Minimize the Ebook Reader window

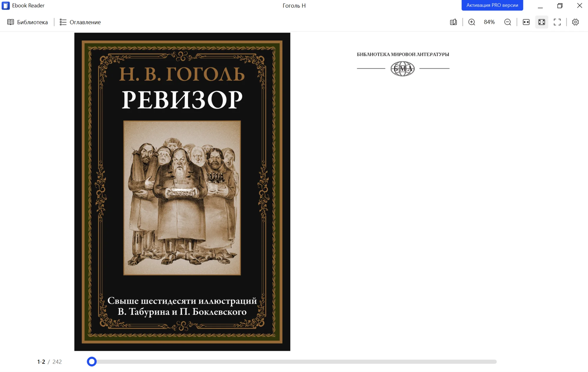click(x=540, y=6)
